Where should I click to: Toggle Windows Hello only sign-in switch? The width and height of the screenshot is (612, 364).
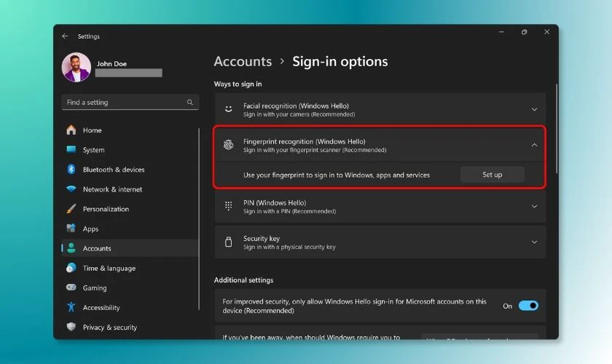528,306
